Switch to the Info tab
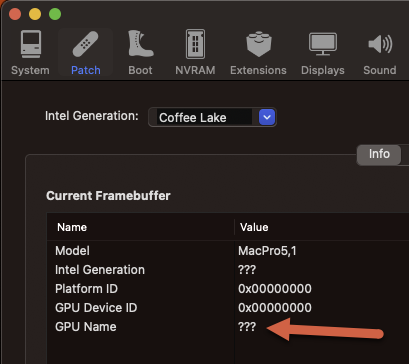This screenshot has width=409, height=364. [x=379, y=154]
